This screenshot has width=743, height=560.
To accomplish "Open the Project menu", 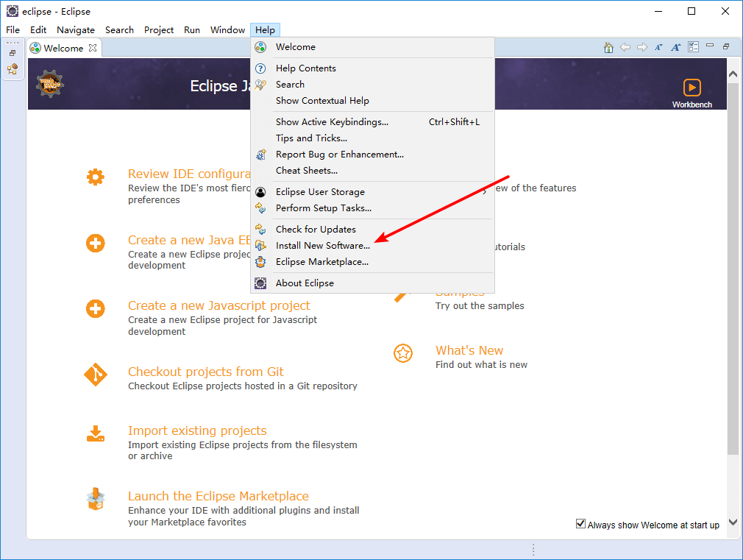I will pyautogui.click(x=159, y=30).
